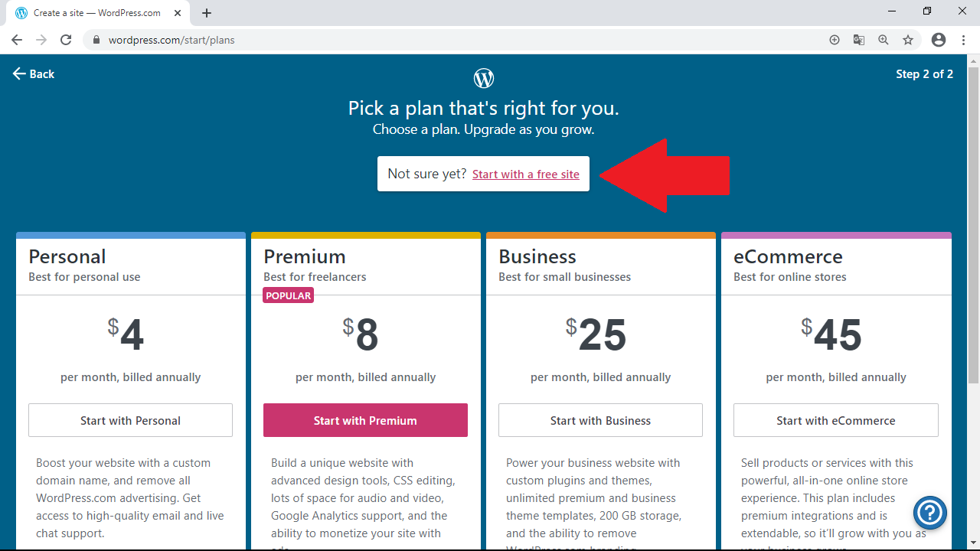The height and width of the screenshot is (551, 980).
Task: Click the install app plus icon
Action: pyautogui.click(x=835, y=40)
